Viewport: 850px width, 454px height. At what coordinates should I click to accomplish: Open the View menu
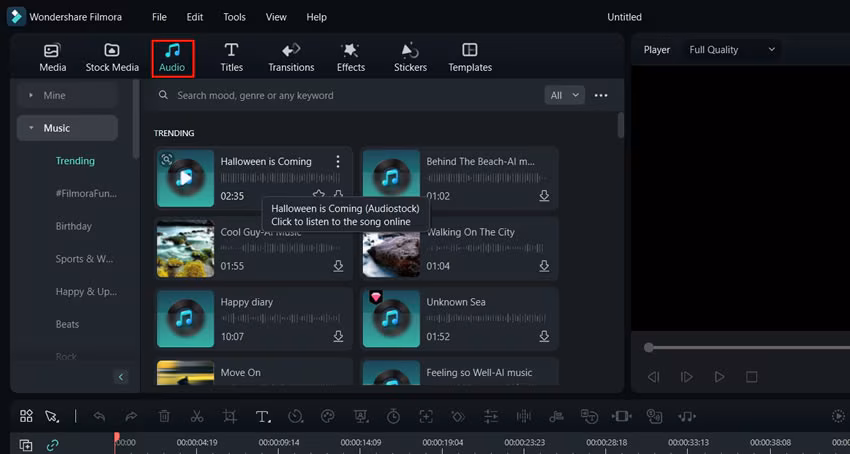[276, 17]
